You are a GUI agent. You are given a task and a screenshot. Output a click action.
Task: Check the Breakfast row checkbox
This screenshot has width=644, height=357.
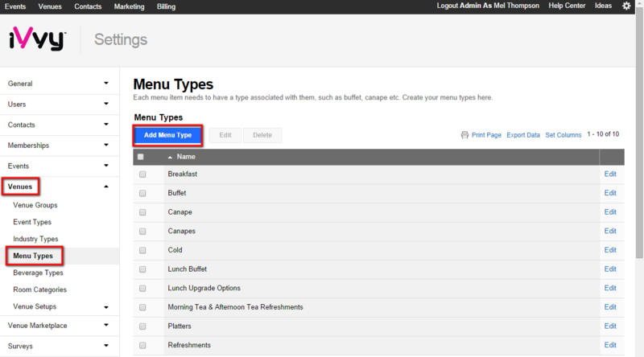[142, 174]
